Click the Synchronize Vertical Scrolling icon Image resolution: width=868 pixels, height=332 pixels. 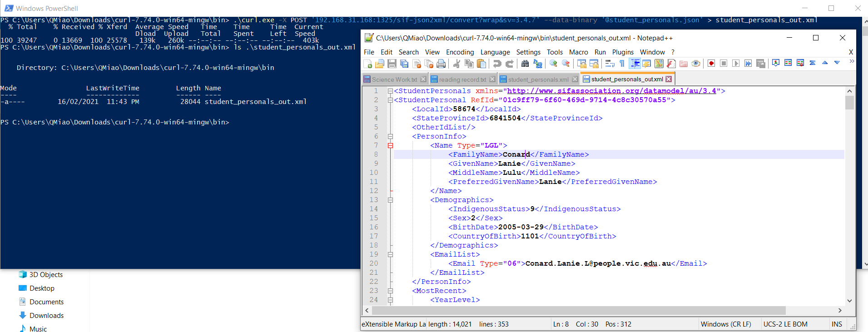(581, 64)
